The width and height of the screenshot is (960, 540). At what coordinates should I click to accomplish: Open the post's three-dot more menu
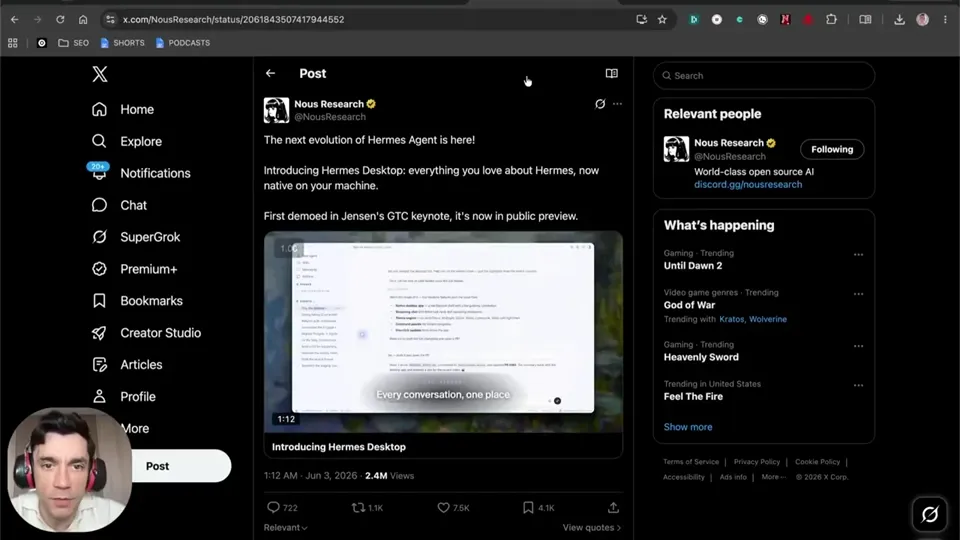[x=617, y=104]
